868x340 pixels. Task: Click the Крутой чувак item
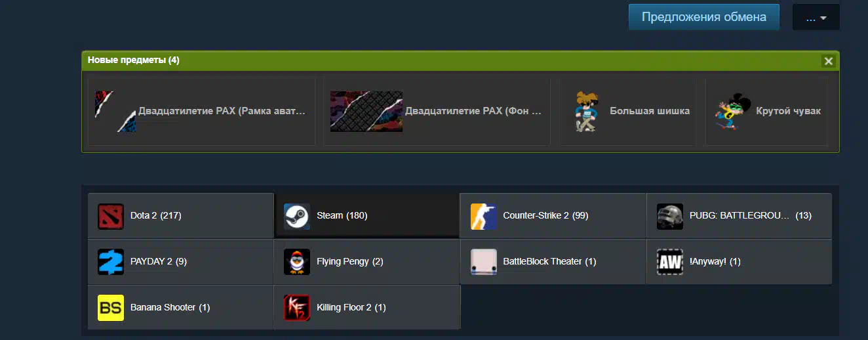[x=766, y=112]
